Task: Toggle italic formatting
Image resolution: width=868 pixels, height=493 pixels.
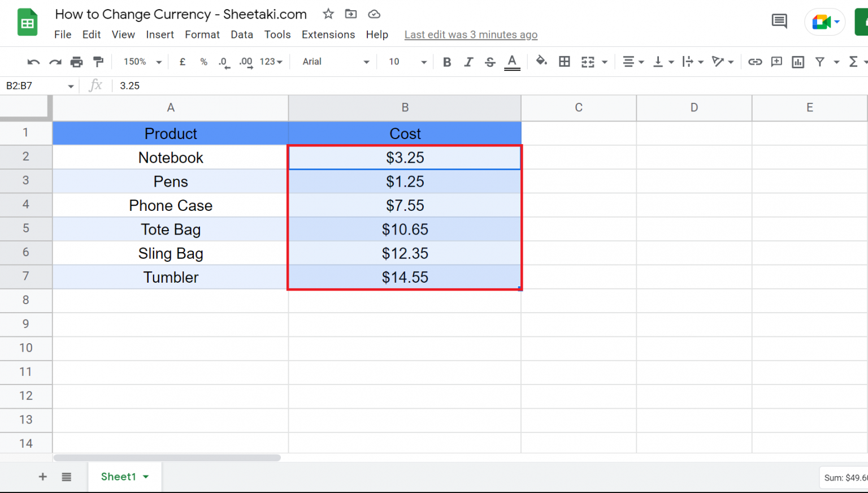Action: point(468,62)
